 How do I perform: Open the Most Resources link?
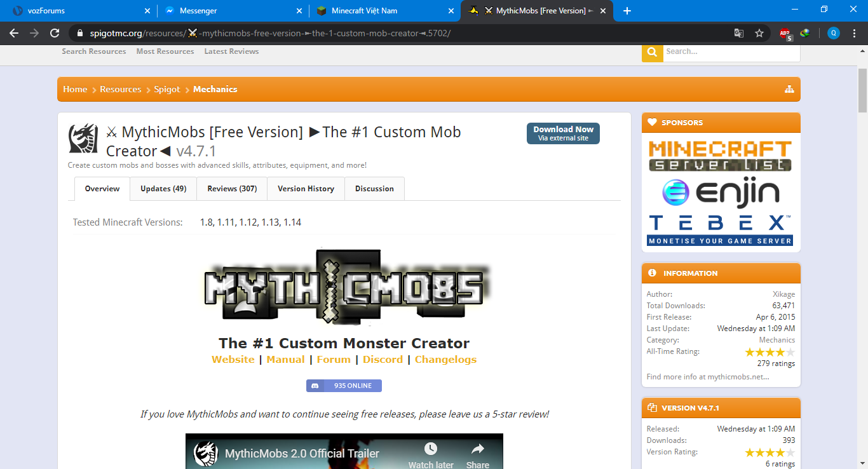[x=165, y=51]
